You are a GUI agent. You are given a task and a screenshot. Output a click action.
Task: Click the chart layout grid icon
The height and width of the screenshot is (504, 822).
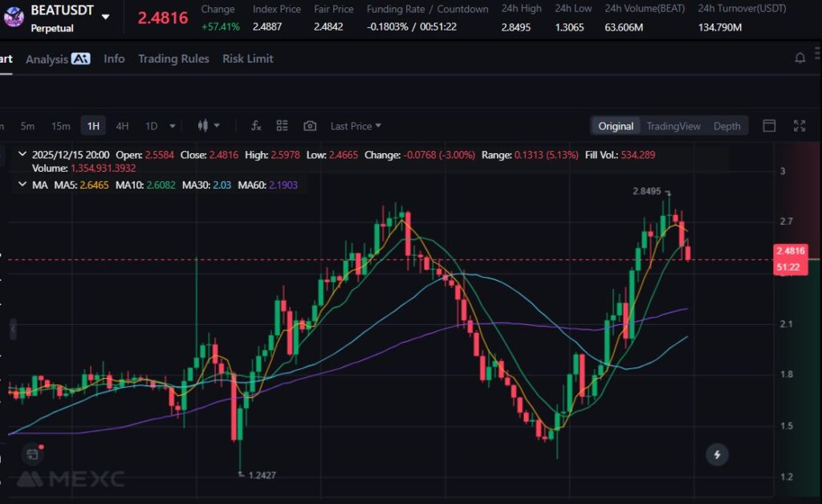[x=282, y=126]
